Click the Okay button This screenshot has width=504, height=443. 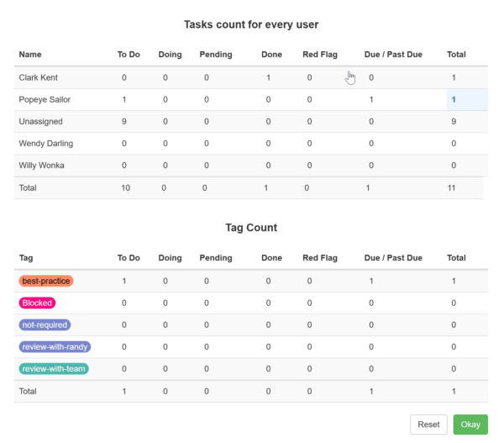470,425
